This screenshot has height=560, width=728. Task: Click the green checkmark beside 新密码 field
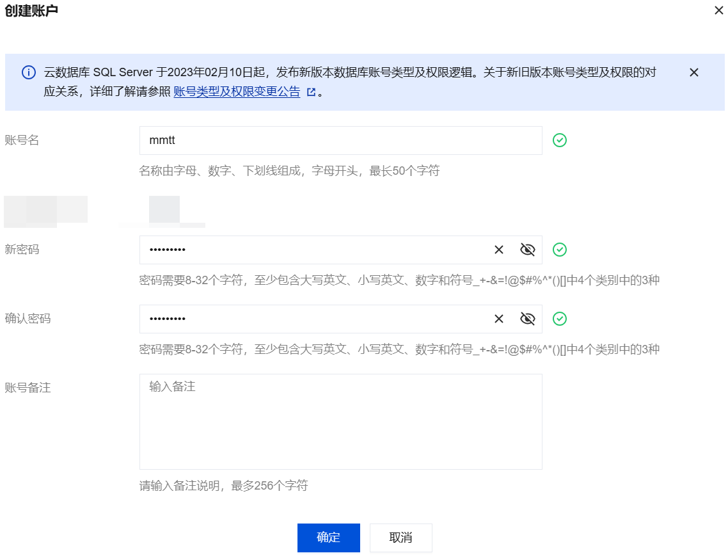point(560,250)
